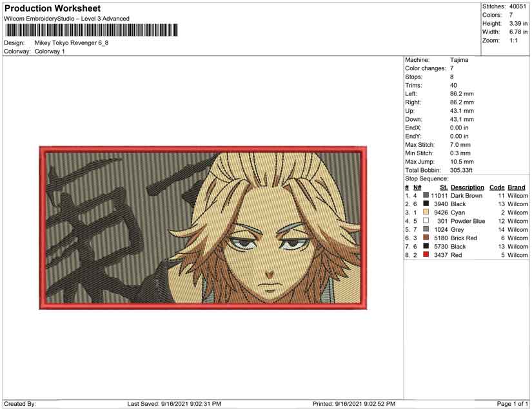Choose the Red color swatch in stop 8

426,254
